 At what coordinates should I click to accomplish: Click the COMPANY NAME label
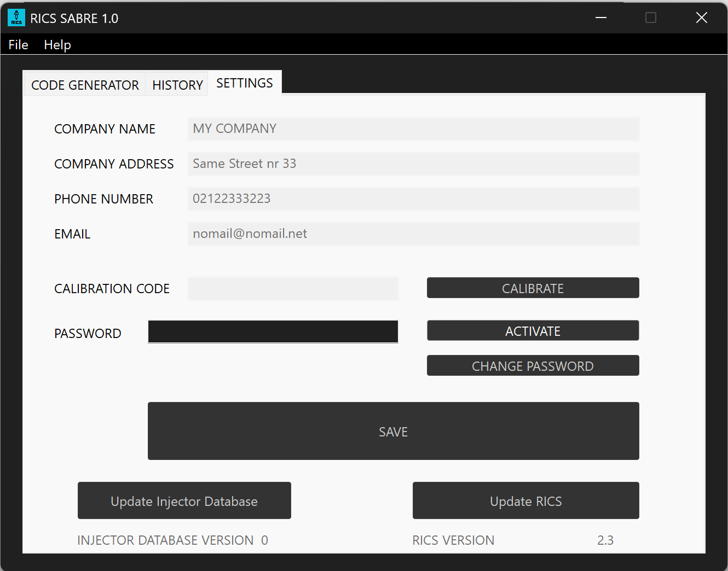[x=105, y=129]
